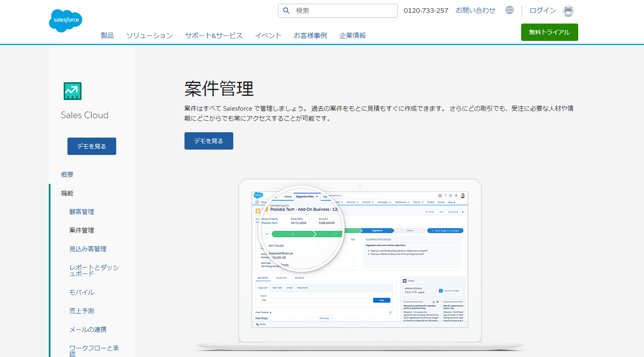Click the Astro mascot avatar icon
This screenshot has width=644, height=357.
click(568, 11)
